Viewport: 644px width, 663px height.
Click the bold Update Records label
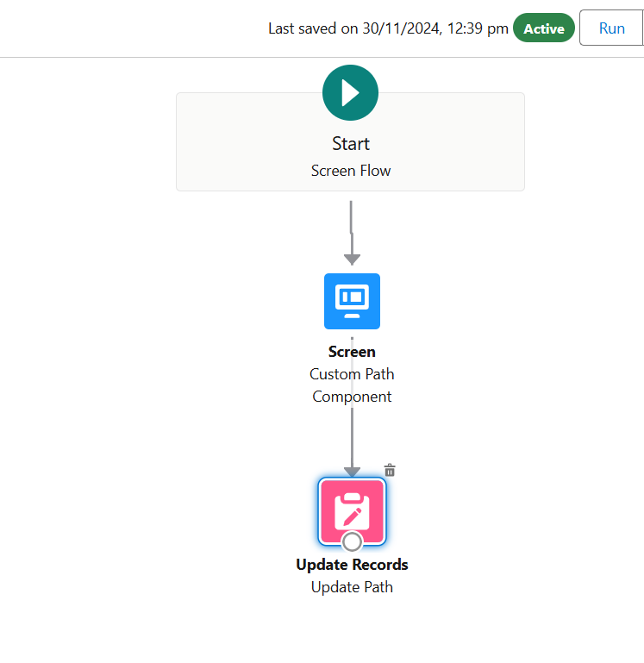352,565
